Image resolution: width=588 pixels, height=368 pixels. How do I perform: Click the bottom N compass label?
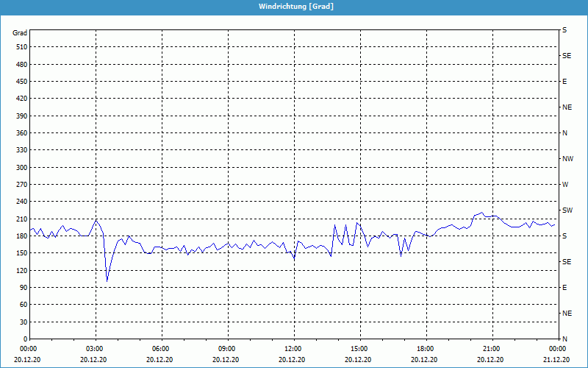click(564, 339)
